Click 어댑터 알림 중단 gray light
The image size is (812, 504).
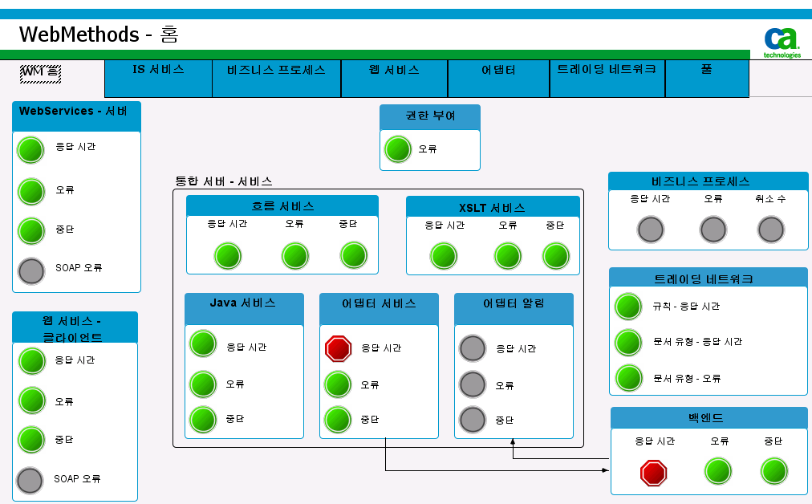tap(473, 420)
